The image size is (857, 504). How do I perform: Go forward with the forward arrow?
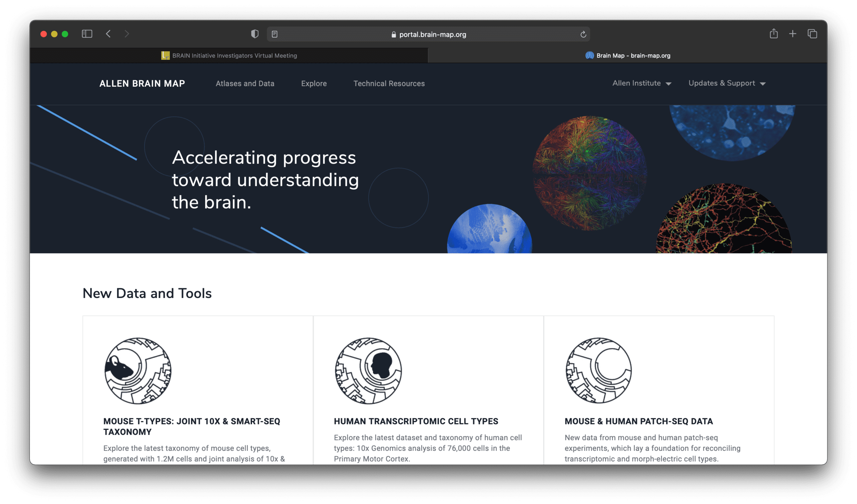coord(127,34)
